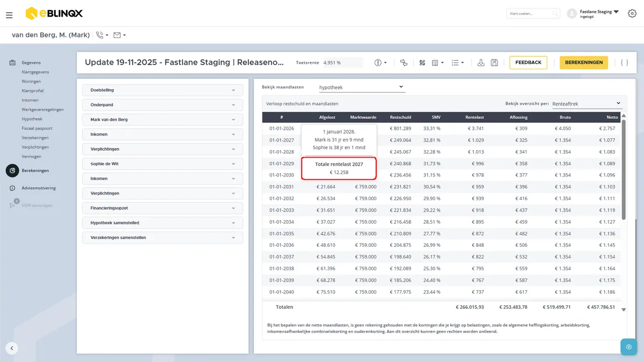Image resolution: width=644 pixels, height=362 pixels.
Task: Expand the Sophie de Wit section
Action: (163, 164)
